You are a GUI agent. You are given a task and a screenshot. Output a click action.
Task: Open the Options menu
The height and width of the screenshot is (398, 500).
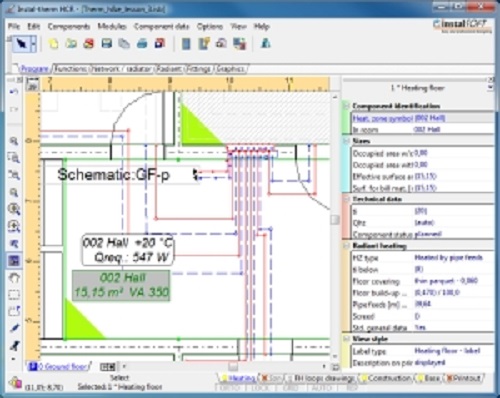(210, 26)
